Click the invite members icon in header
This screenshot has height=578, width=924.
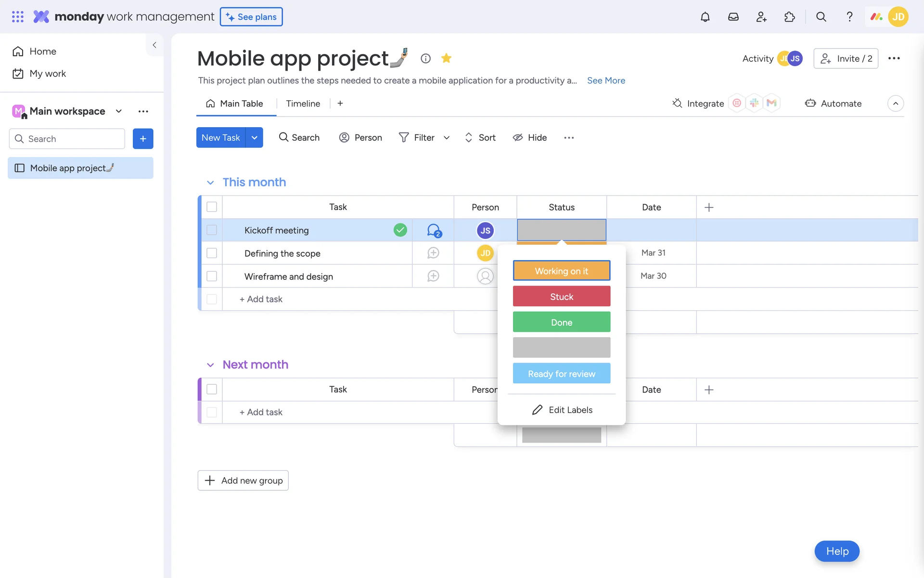pos(761,17)
